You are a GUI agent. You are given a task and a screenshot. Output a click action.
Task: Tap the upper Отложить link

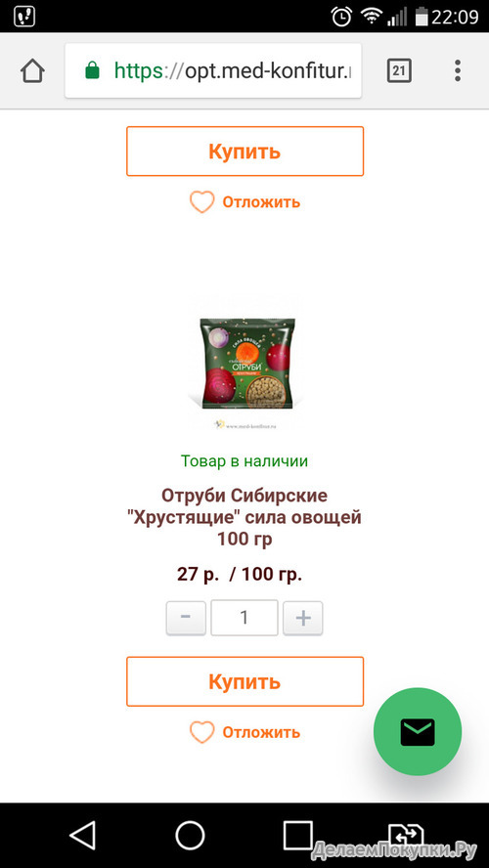261,202
